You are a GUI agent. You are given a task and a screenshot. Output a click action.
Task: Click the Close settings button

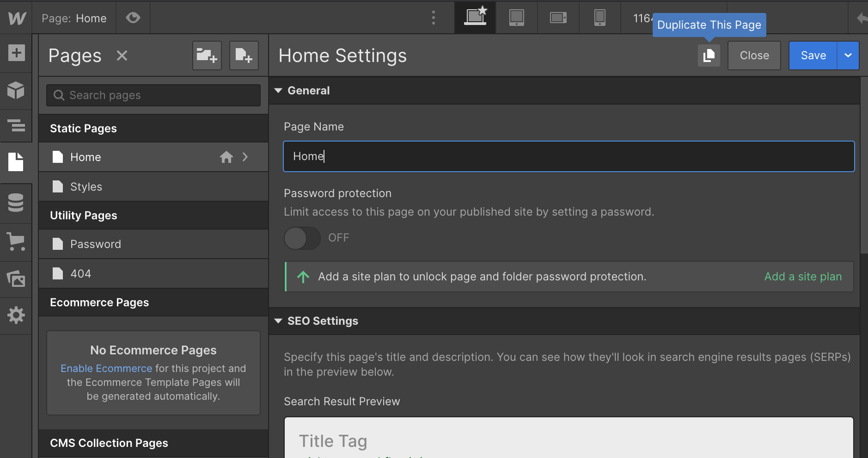pos(754,56)
